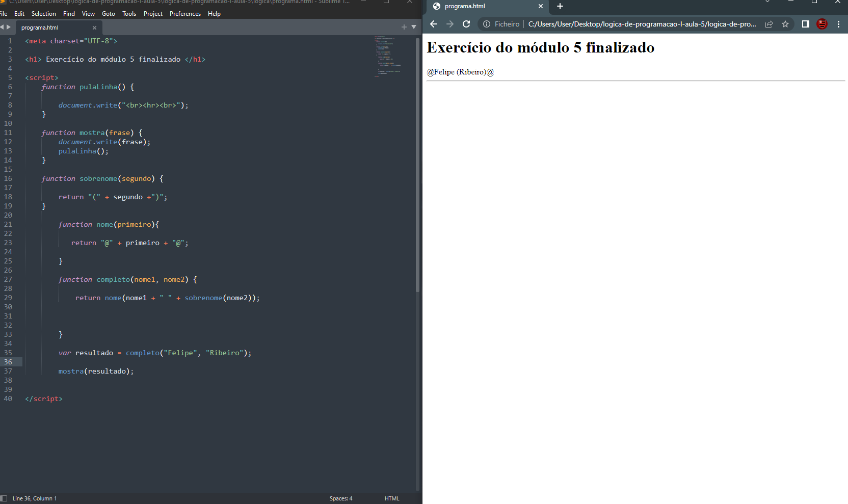Place cursor on function mostra(frase) line

[92, 132]
